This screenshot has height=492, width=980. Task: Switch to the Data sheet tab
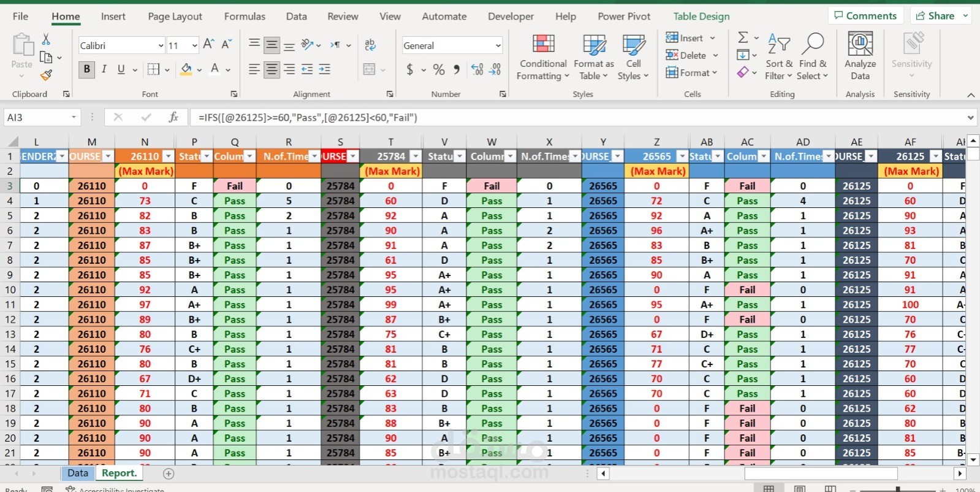[x=78, y=473]
